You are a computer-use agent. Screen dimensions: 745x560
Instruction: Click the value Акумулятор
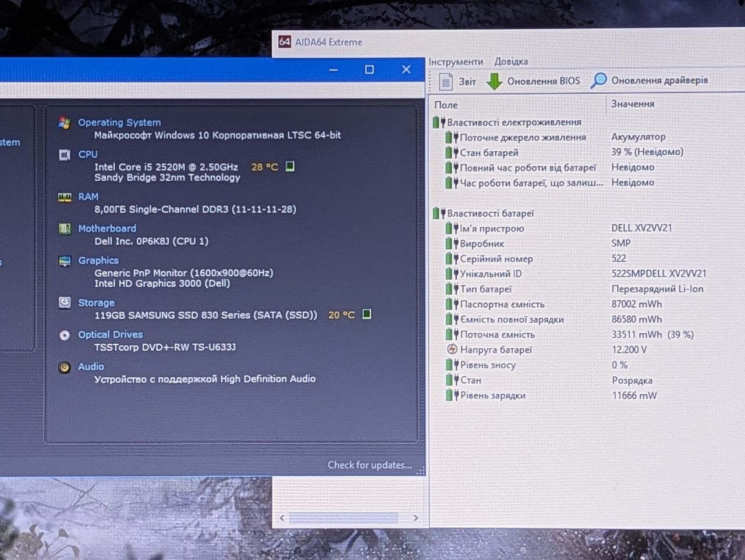pos(638,137)
